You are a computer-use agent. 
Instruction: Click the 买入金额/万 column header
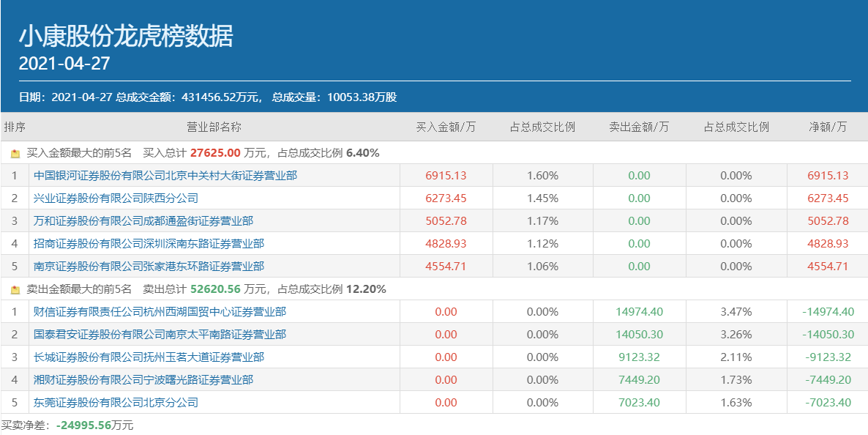coord(446,127)
